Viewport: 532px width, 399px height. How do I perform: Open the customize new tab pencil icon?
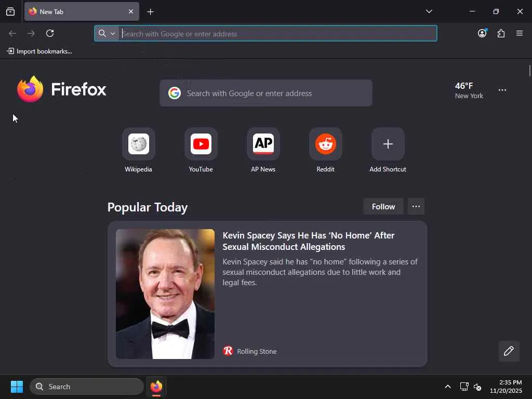pyautogui.click(x=509, y=351)
